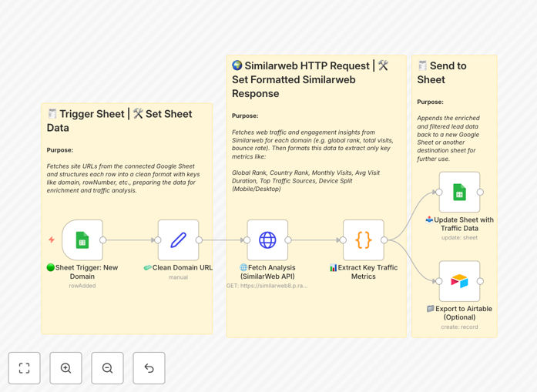The image size is (537, 392).
Task: Zoom out of the canvas
Action: coord(107,368)
